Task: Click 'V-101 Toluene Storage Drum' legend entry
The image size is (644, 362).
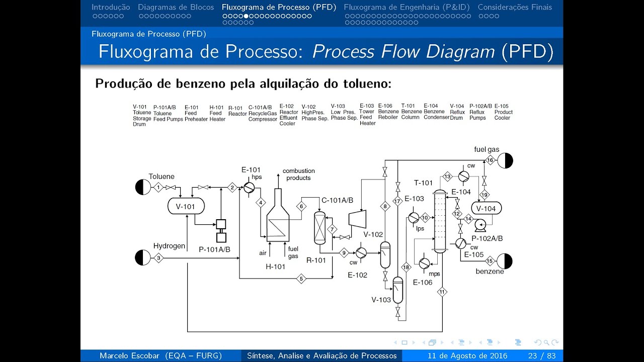Action: click(142, 116)
